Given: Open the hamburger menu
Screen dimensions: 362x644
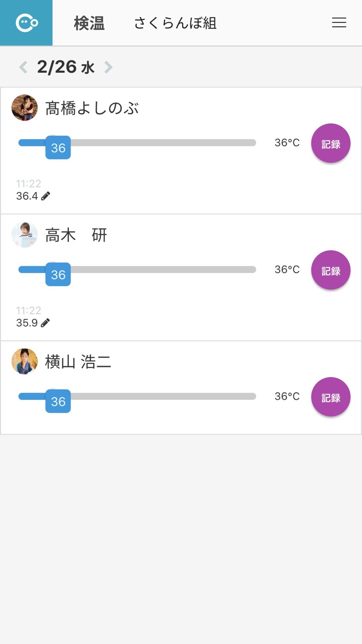Looking at the screenshot, I should (x=339, y=23).
